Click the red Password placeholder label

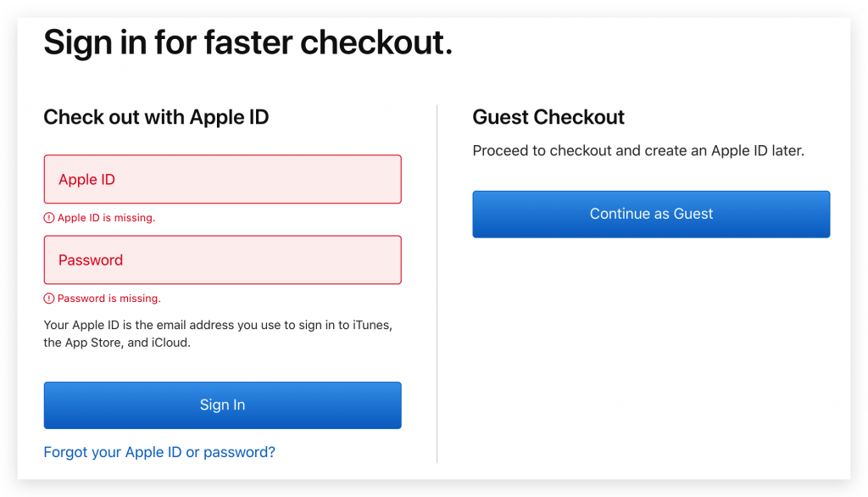point(91,260)
